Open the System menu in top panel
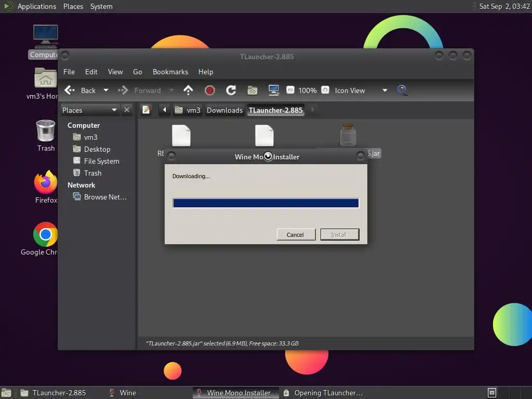Screen dimensions: 532x399 [101, 6]
